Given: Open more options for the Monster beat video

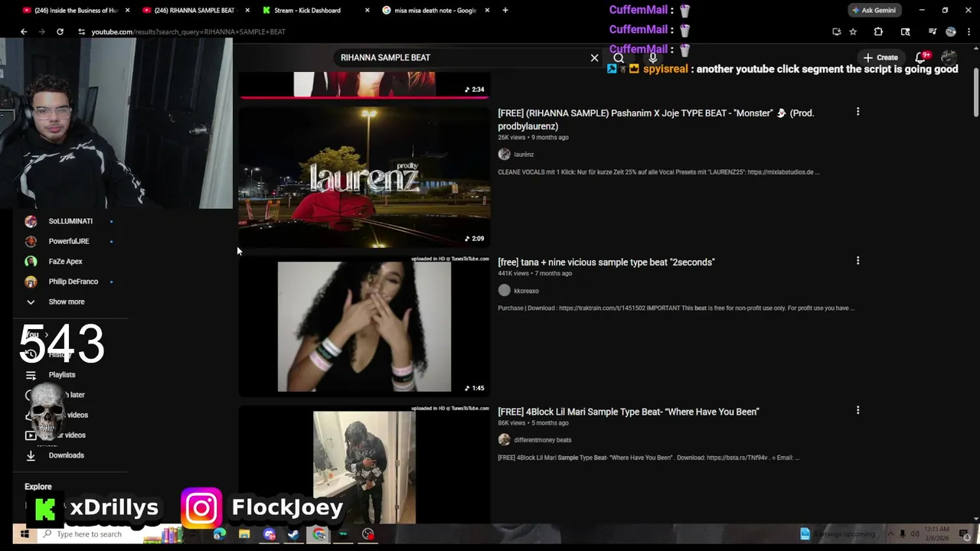Looking at the screenshot, I should click(857, 112).
